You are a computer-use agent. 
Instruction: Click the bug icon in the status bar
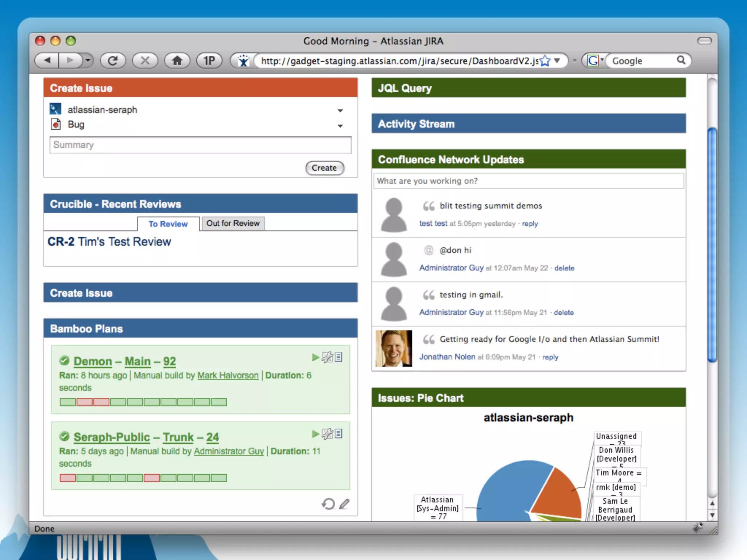698,528
